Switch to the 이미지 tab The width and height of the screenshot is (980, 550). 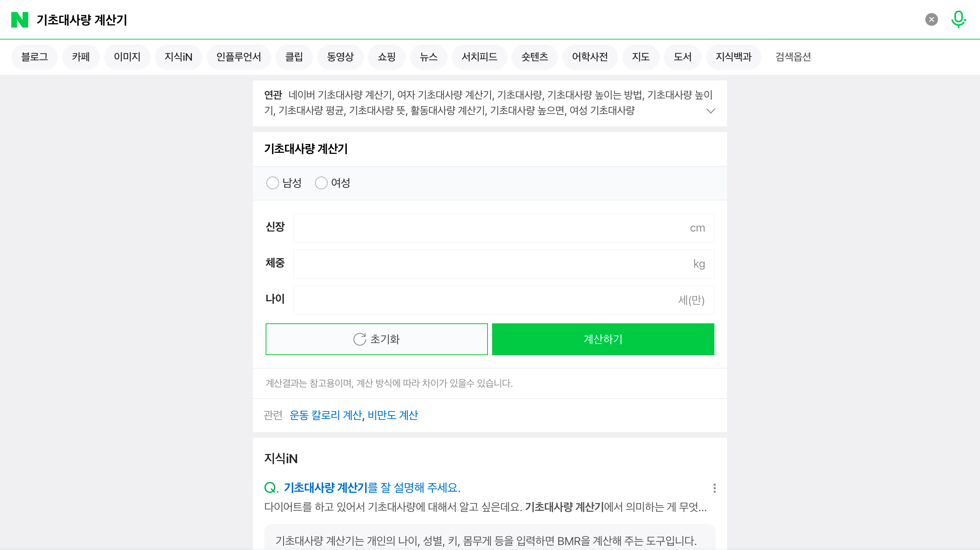[127, 57]
